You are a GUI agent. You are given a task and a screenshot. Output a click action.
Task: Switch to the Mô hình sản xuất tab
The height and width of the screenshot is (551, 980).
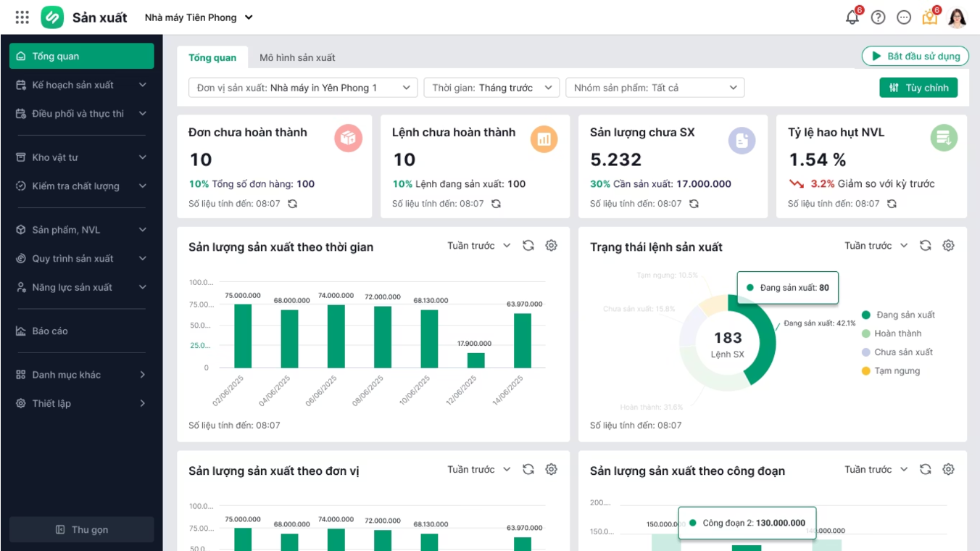click(297, 57)
